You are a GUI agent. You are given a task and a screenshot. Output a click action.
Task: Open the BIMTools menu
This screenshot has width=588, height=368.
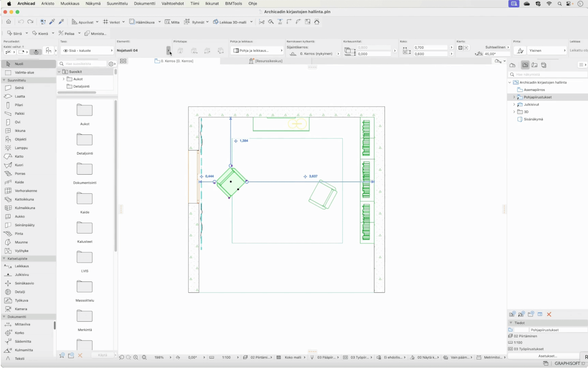click(233, 4)
